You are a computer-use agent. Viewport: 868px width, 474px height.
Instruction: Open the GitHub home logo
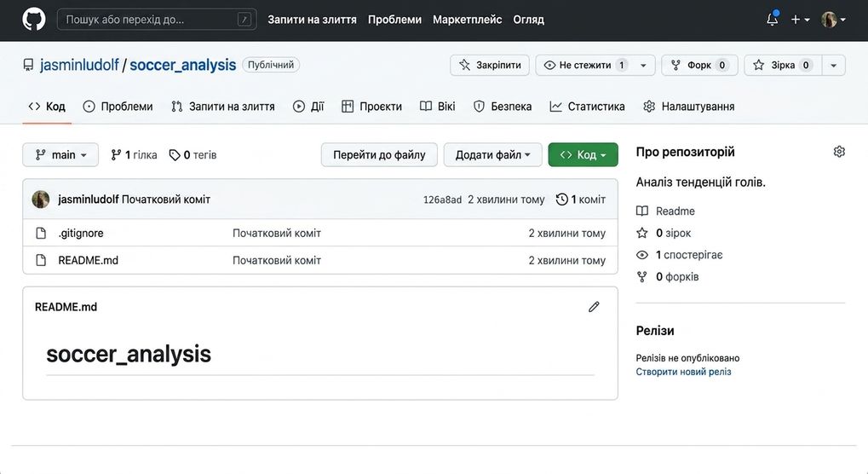coord(34,20)
